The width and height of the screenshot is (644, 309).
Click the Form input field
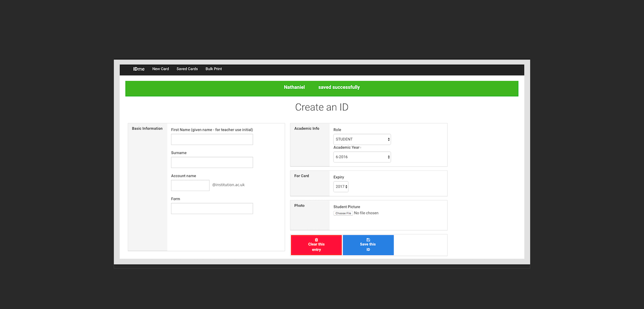[x=212, y=209]
